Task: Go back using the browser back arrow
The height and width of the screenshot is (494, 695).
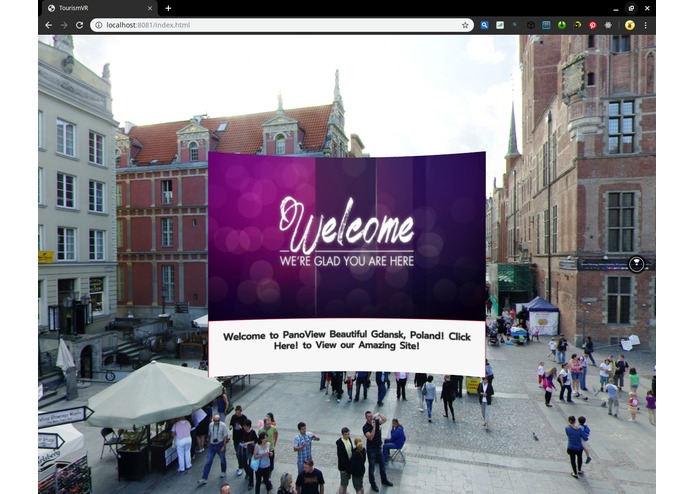Action: tap(49, 25)
